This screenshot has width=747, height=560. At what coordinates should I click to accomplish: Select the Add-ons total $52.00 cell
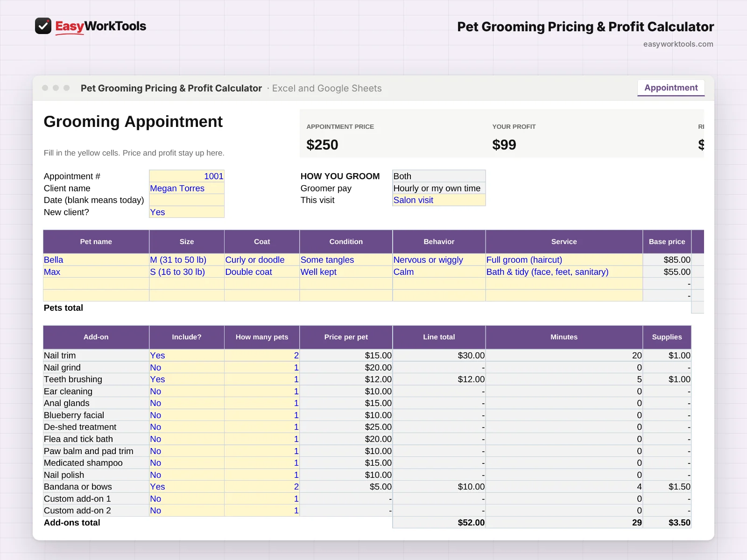pyautogui.click(x=439, y=522)
